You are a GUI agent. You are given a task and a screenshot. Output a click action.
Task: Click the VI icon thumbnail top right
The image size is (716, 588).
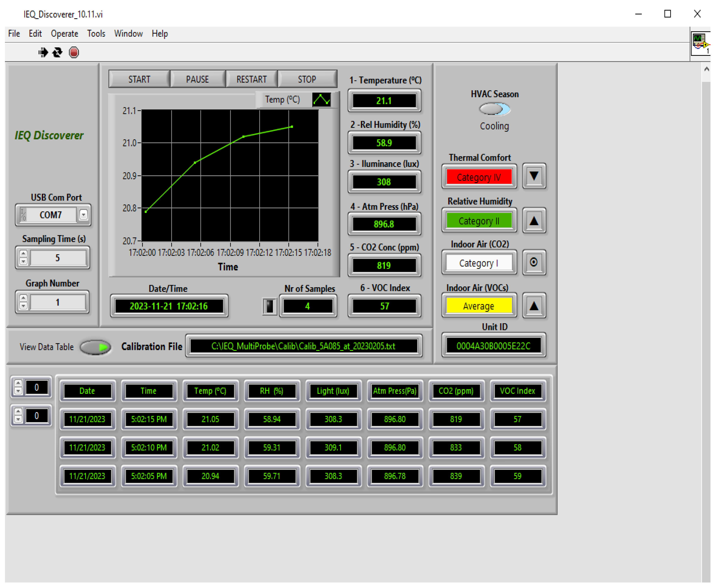[700, 44]
